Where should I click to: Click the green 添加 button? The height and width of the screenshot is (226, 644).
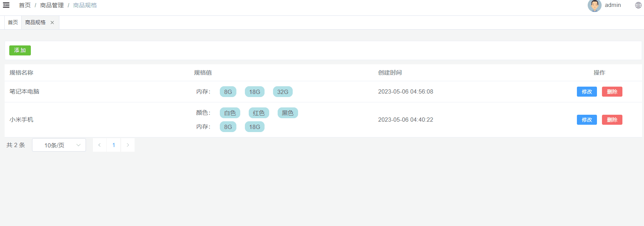tap(20, 50)
